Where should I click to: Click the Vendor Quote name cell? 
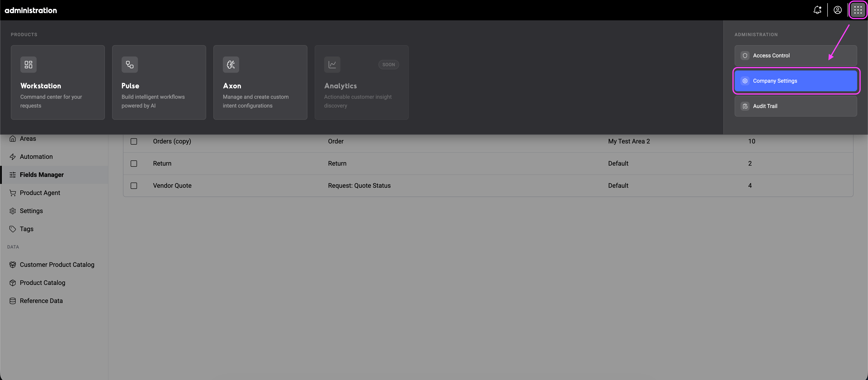172,186
